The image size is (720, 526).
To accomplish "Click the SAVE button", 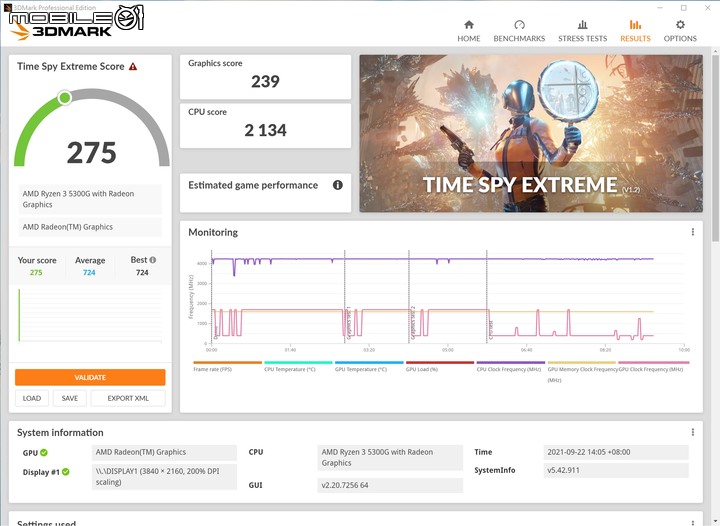I will 70,398.
